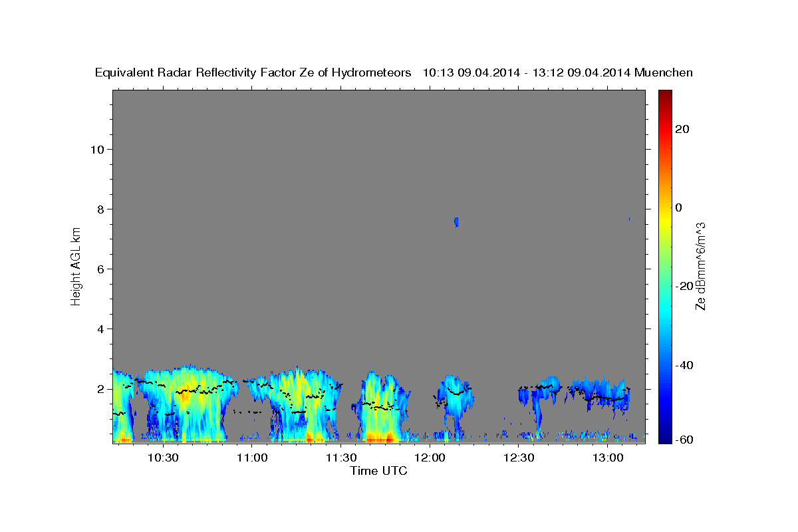This screenshot has width=798, height=532.
Task: Click the height tick label 2
Action: pyautogui.click(x=100, y=388)
